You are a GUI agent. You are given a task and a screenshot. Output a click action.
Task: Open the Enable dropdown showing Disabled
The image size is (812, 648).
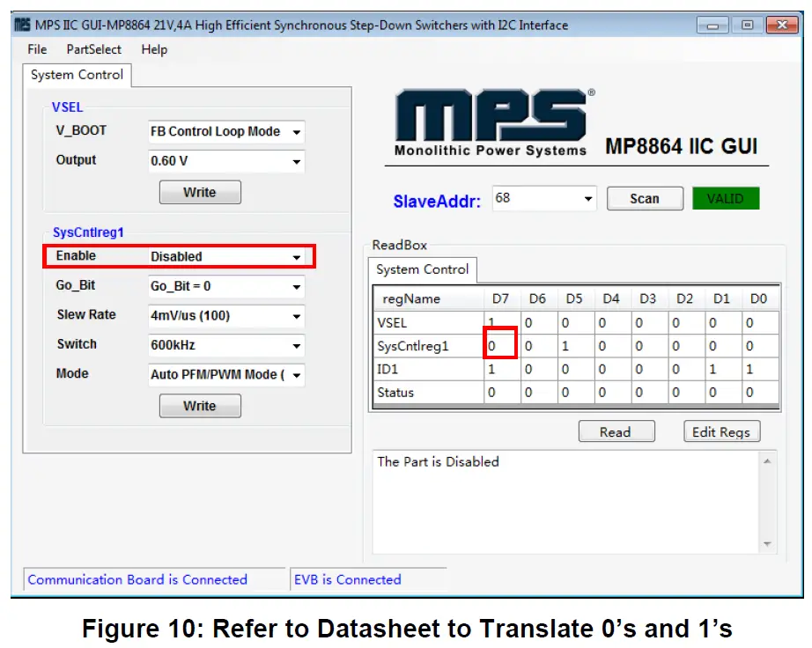[x=226, y=257]
